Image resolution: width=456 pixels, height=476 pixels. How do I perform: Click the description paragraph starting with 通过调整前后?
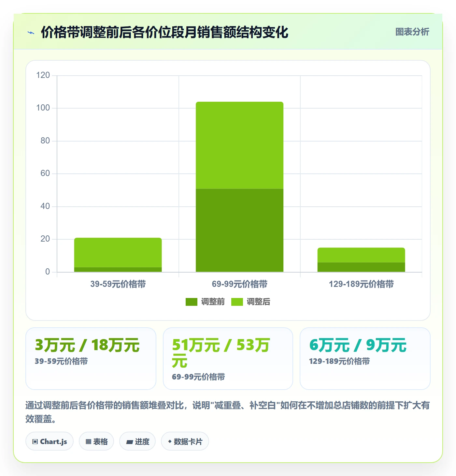pyautogui.click(x=228, y=412)
